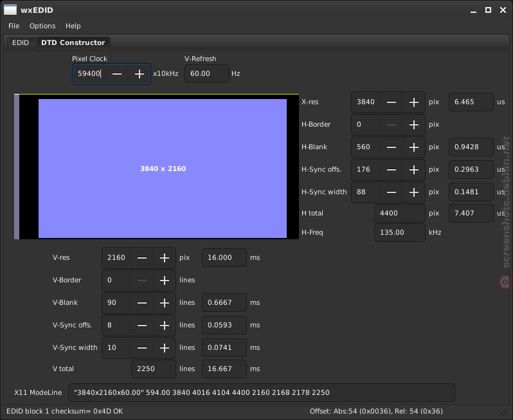Click the X-res time field 6.465 us
513x420 pixels.
click(471, 102)
